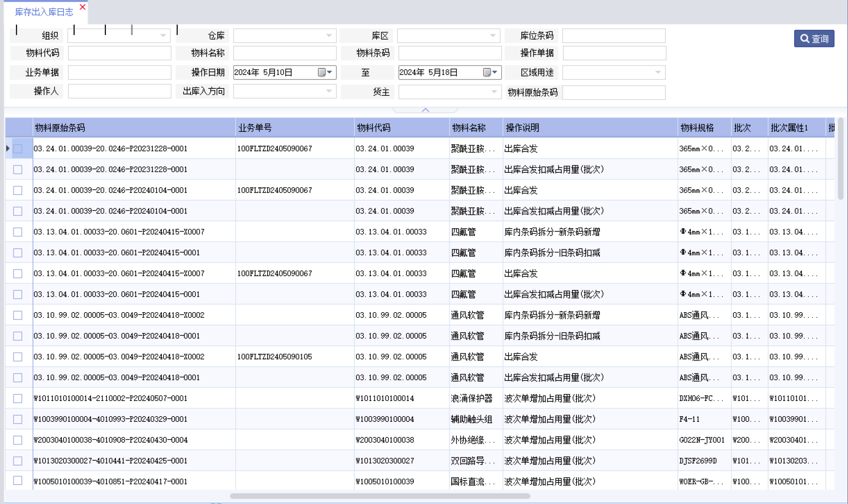Click the current row indicator arrow

[x=8, y=148]
